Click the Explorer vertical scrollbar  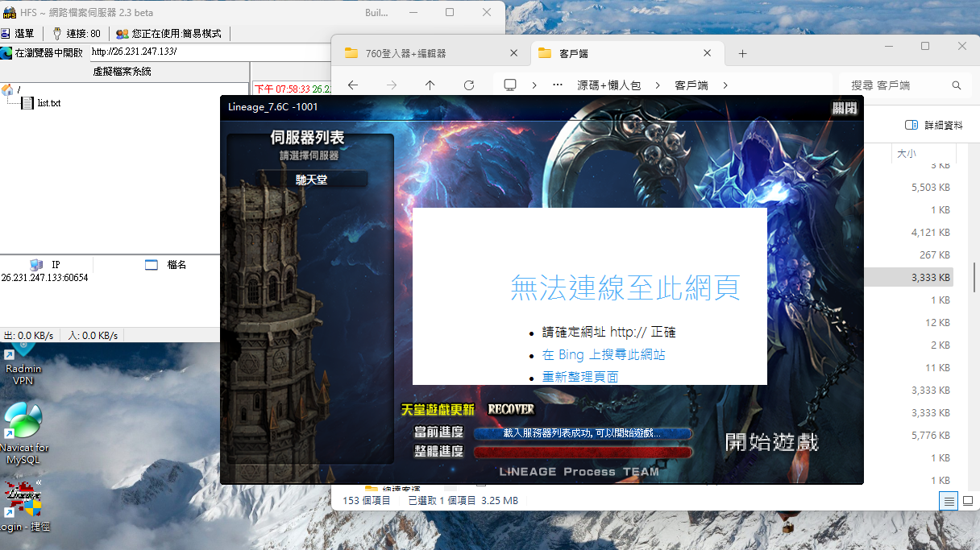(x=974, y=277)
